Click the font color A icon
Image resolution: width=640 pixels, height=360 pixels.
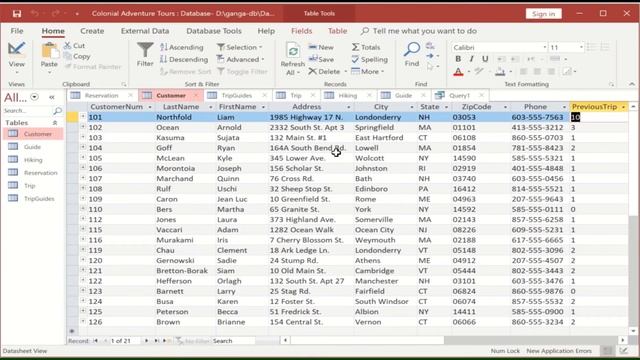pos(458,72)
